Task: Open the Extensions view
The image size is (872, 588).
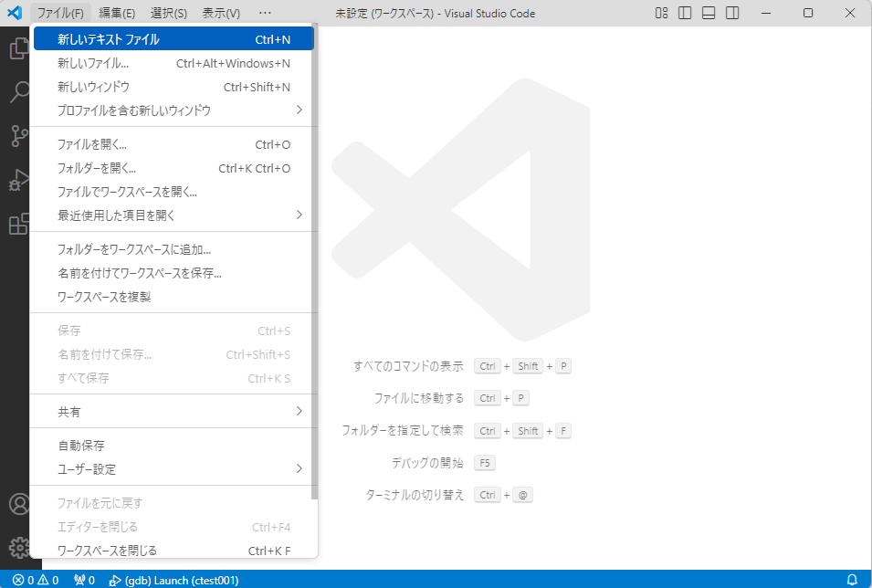Action: tap(19, 224)
